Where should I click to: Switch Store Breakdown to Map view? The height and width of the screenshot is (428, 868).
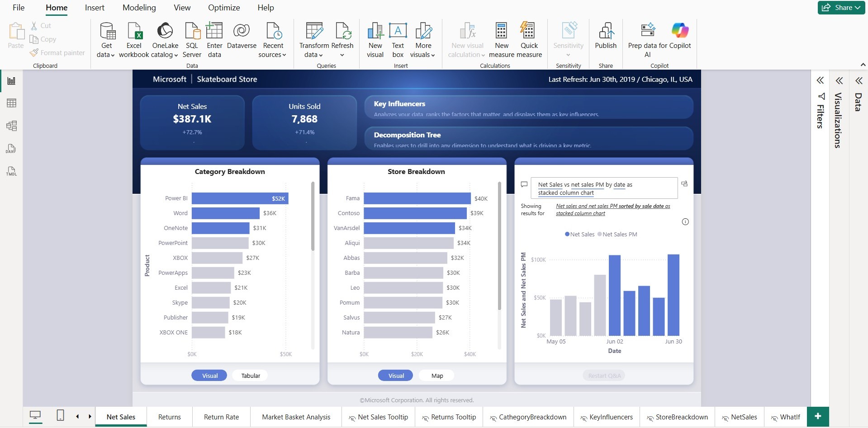[x=437, y=376]
